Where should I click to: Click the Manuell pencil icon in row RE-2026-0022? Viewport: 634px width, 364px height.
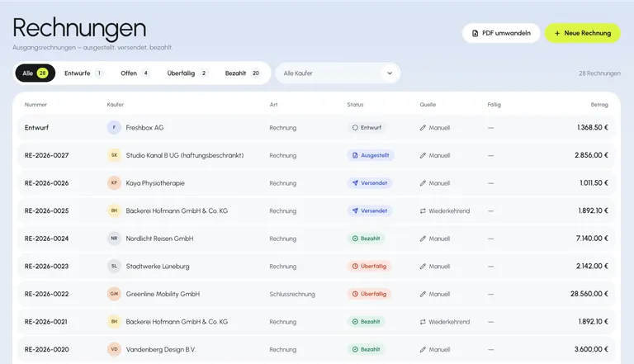pos(423,294)
